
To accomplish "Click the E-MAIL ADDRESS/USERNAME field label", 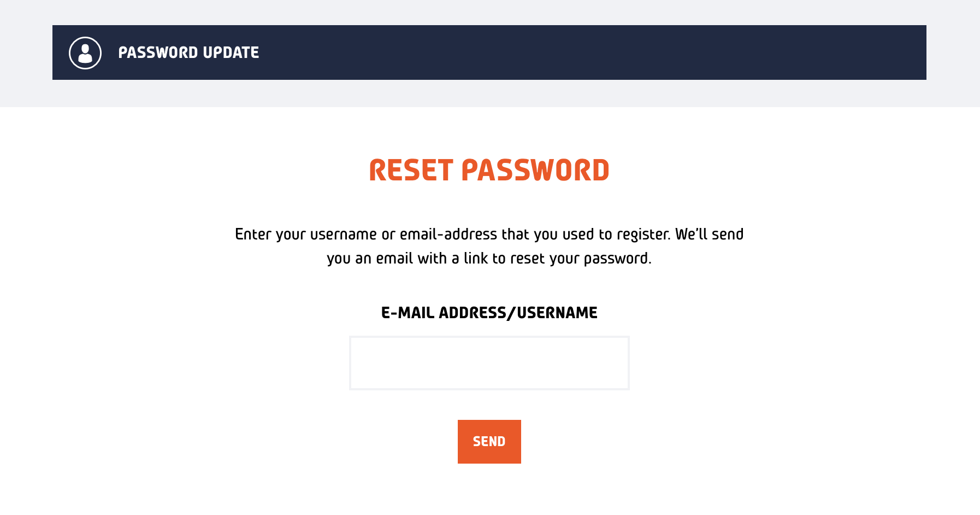I will coord(489,313).
